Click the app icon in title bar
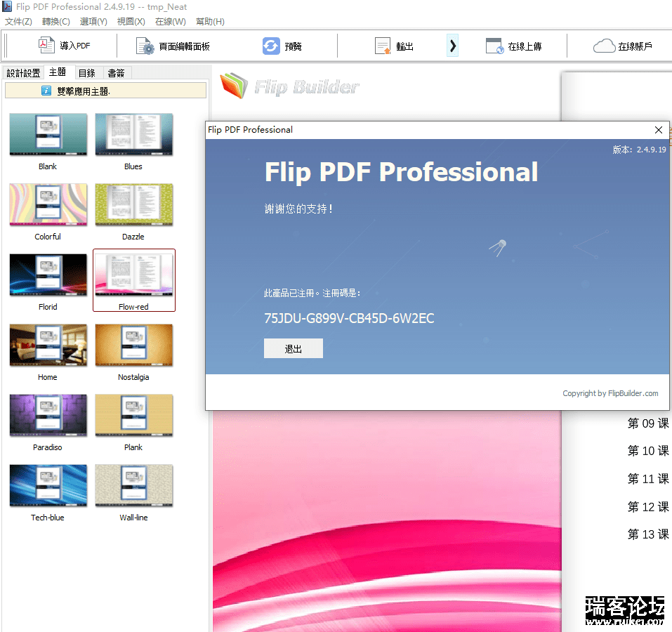The width and height of the screenshot is (672, 632). 7,6
